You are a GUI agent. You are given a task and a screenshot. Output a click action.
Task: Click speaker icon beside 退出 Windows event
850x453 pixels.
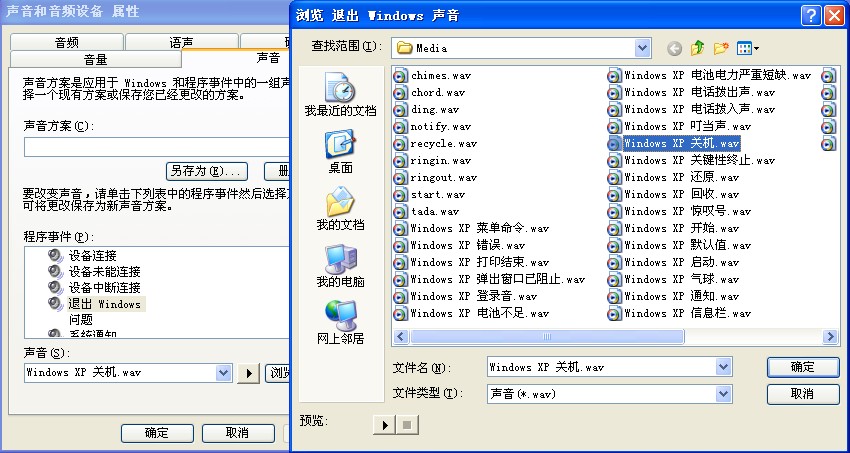click(x=55, y=303)
